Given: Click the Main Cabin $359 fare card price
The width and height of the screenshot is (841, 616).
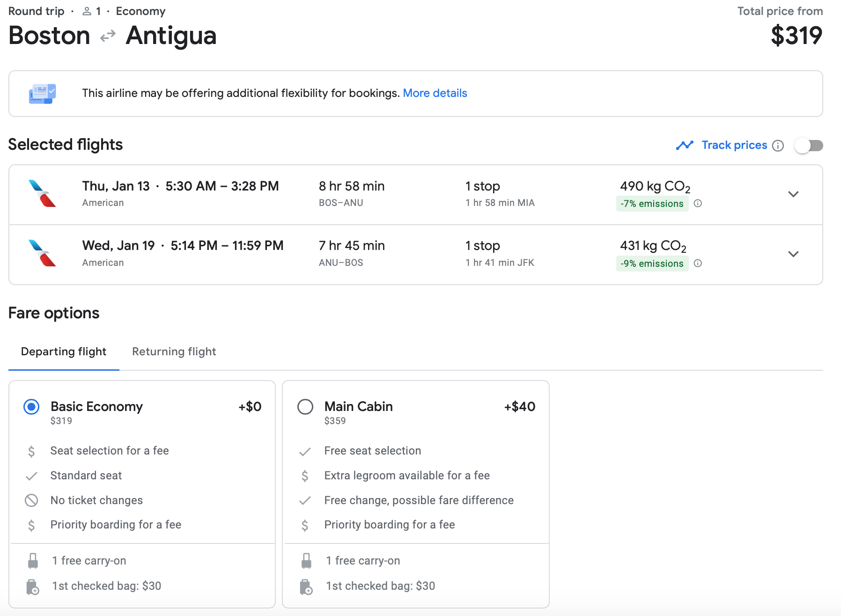Looking at the screenshot, I should click(x=335, y=421).
